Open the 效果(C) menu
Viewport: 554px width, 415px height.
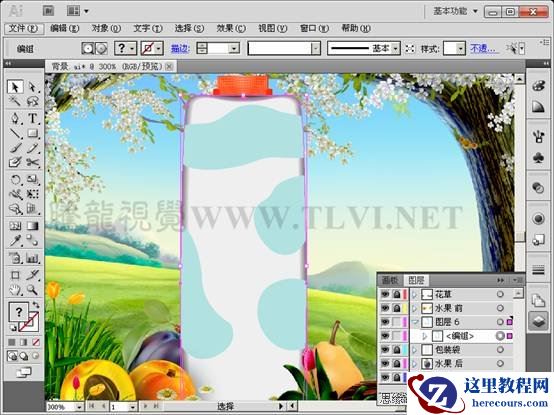(x=231, y=28)
